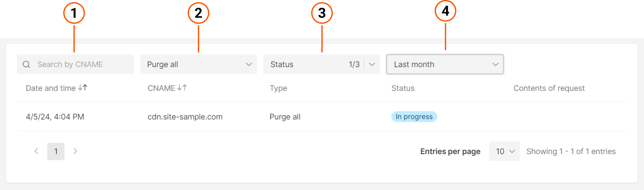Open the Purge all type filter dropdown
The width and height of the screenshot is (644, 190).
199,64
